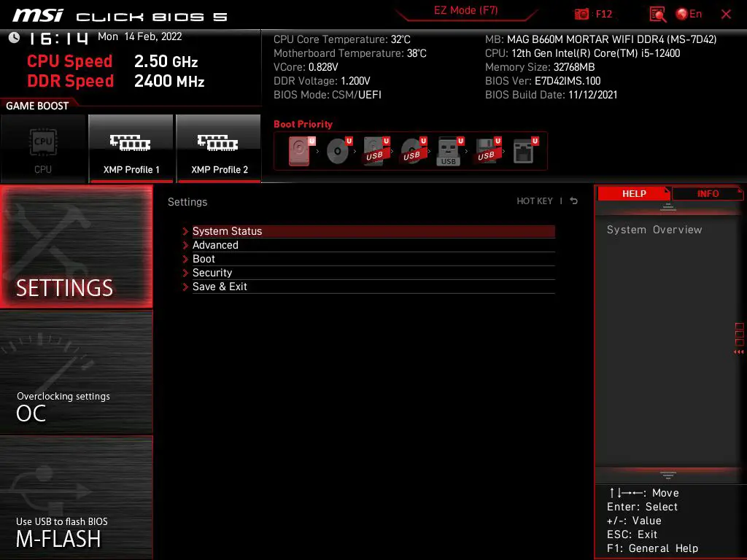Select the network boot device icon
Image resolution: width=747 pixels, height=560 pixels.
[524, 150]
